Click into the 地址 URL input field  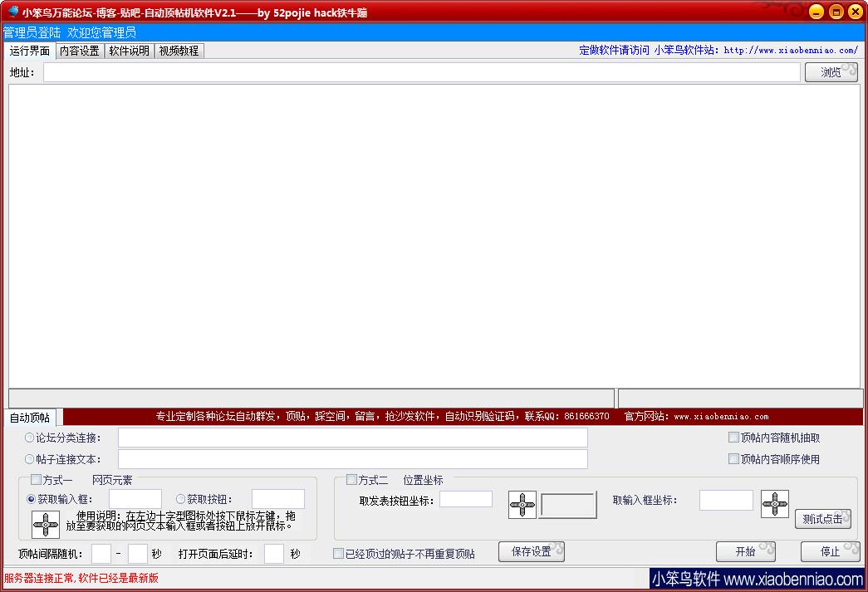pos(421,73)
